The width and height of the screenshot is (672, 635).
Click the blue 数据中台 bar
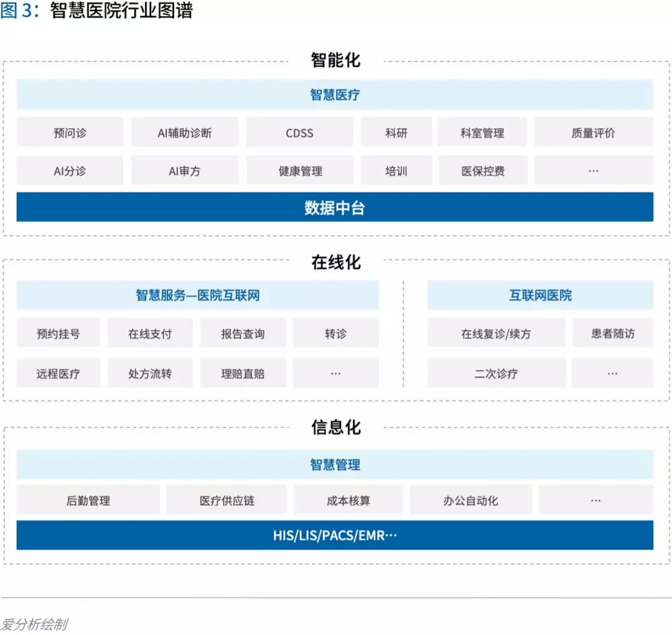[x=335, y=207]
